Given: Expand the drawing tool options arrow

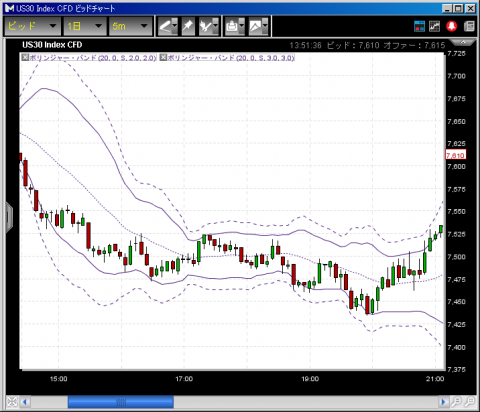Looking at the screenshot, I should click(x=175, y=26).
